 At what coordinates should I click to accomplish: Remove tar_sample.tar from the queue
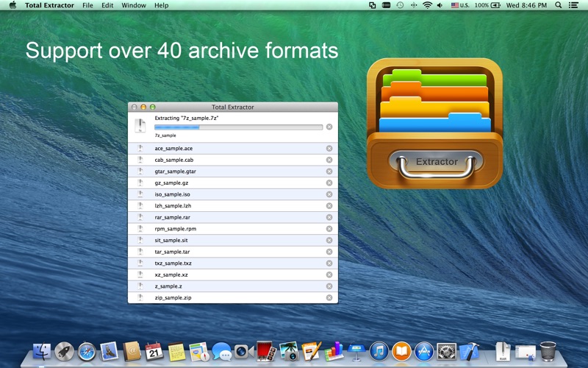(329, 252)
